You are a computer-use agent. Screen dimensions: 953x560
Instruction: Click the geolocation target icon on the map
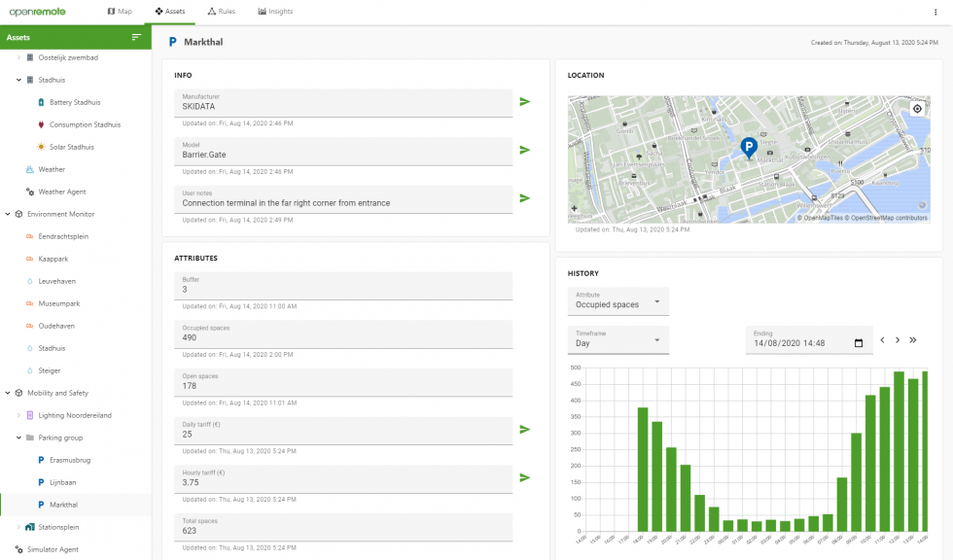(x=917, y=108)
